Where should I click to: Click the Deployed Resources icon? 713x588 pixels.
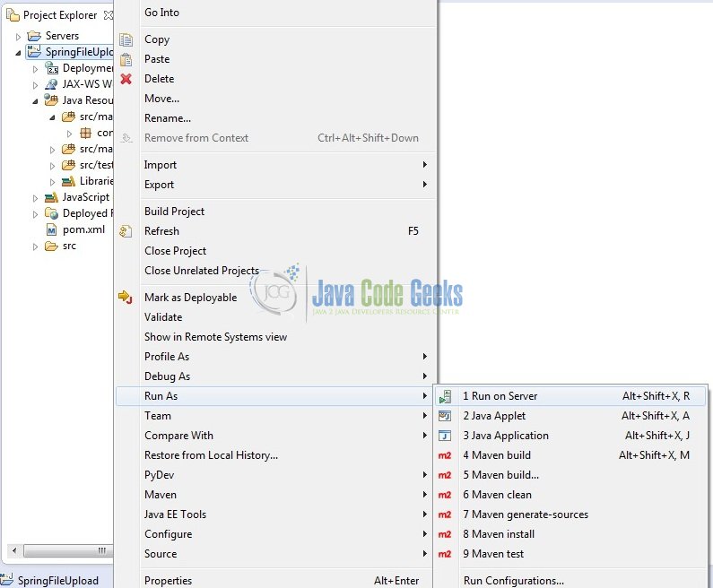(51, 213)
